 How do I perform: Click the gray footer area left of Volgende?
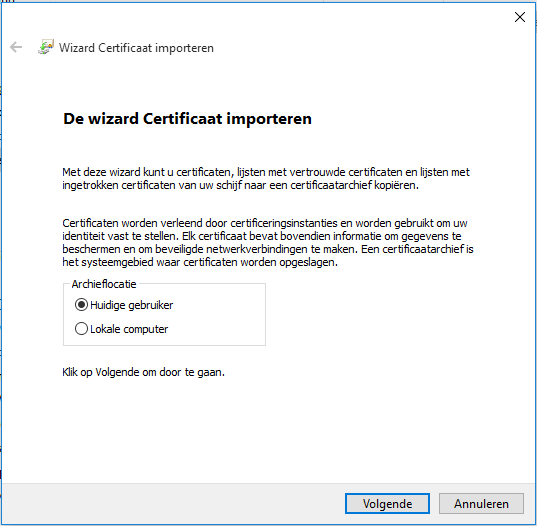click(171, 503)
